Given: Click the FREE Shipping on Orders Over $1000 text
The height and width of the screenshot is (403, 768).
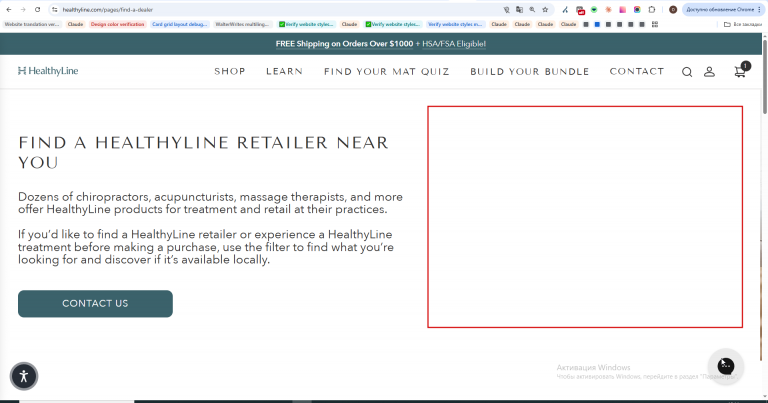Looking at the screenshot, I should [x=344, y=44].
